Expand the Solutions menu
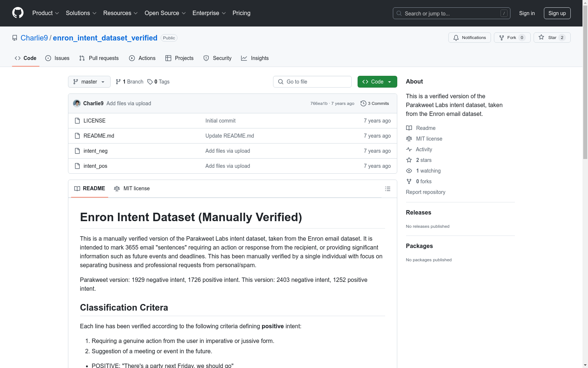The image size is (588, 368). pyautogui.click(x=81, y=13)
